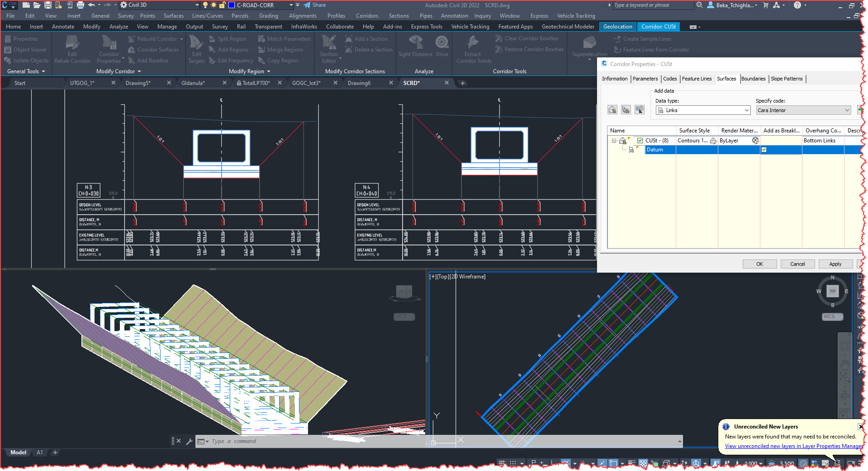Click Cancel button in Corridor Properties
This screenshot has width=868, height=471.
point(797,264)
